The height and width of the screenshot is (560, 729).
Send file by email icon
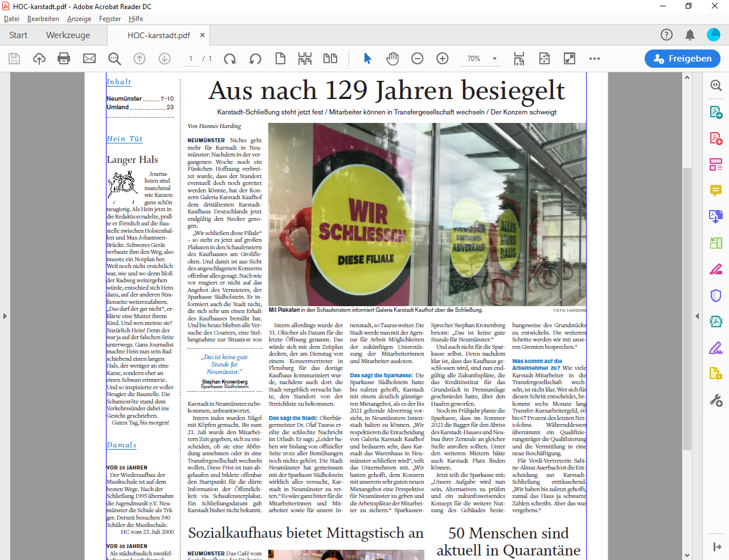pos(89,59)
